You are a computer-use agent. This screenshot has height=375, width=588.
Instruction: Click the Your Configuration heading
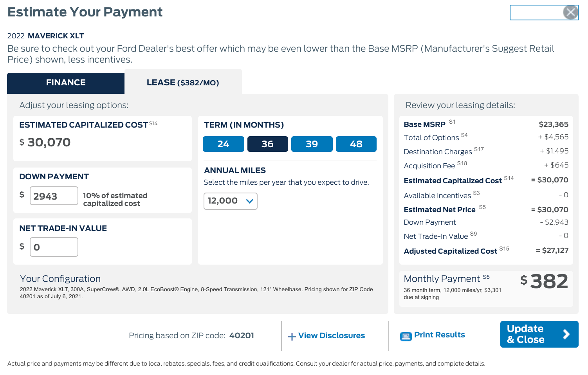[60, 279]
